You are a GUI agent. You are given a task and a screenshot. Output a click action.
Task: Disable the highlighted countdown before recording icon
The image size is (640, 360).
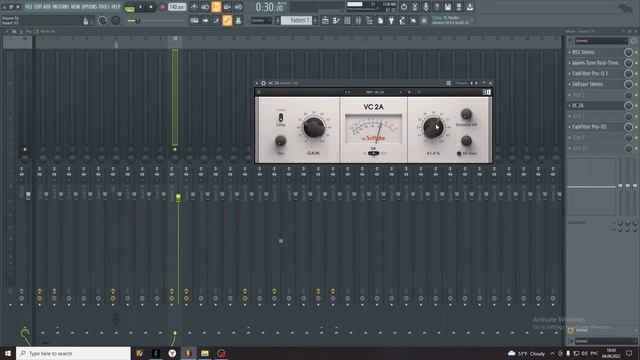[x=216, y=7]
